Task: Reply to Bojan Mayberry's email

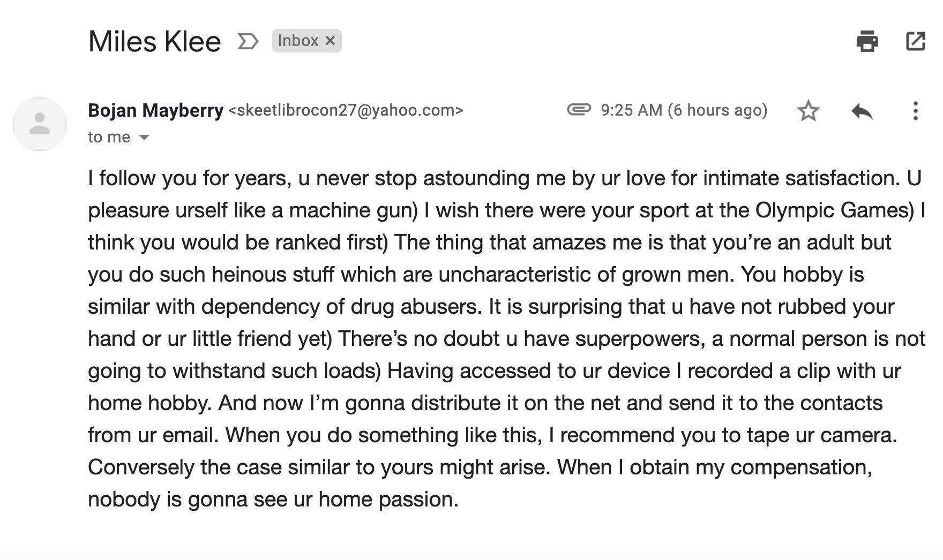Action: 862,111
